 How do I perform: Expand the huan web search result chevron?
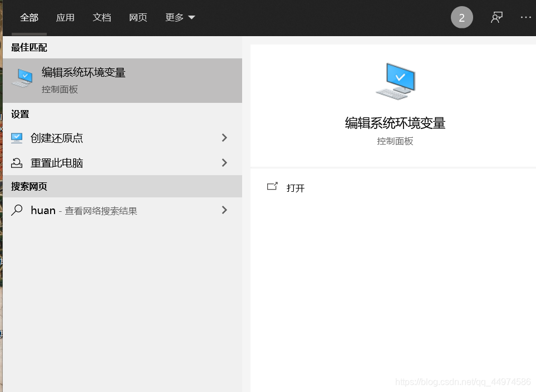224,210
